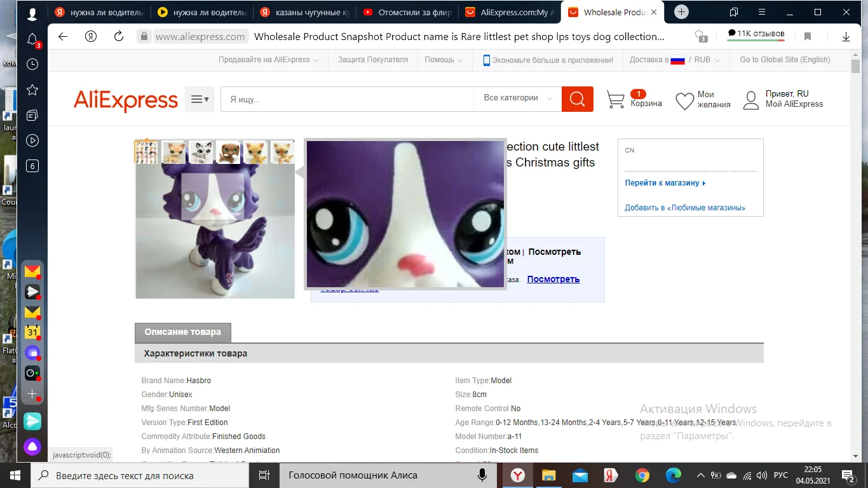Open the 11K отзывов site reviews badge
This screenshot has height=488, width=868.
756,34
